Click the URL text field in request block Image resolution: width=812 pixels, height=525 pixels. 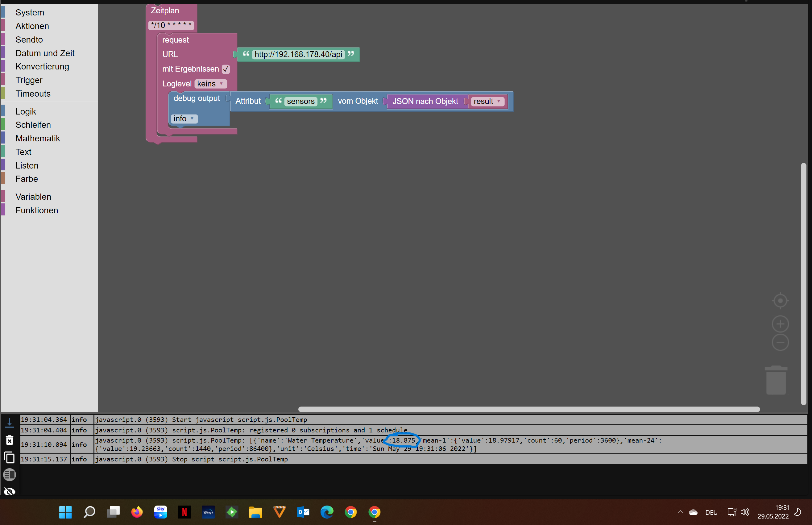pyautogui.click(x=298, y=55)
